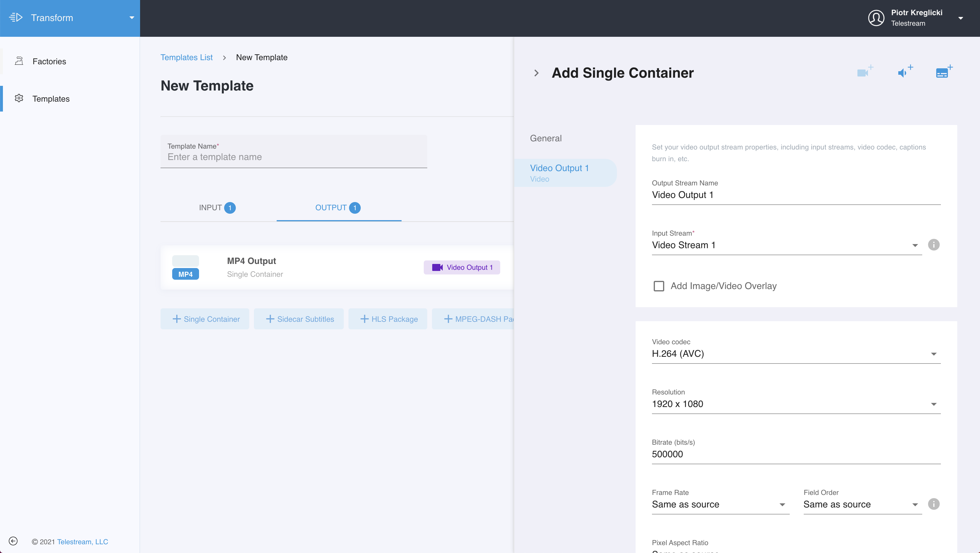Edit the Output Stream Name field

[796, 195]
